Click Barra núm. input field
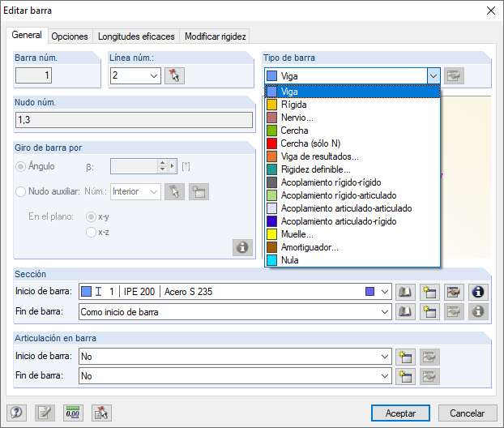The width and height of the screenshot is (504, 428). [33, 75]
